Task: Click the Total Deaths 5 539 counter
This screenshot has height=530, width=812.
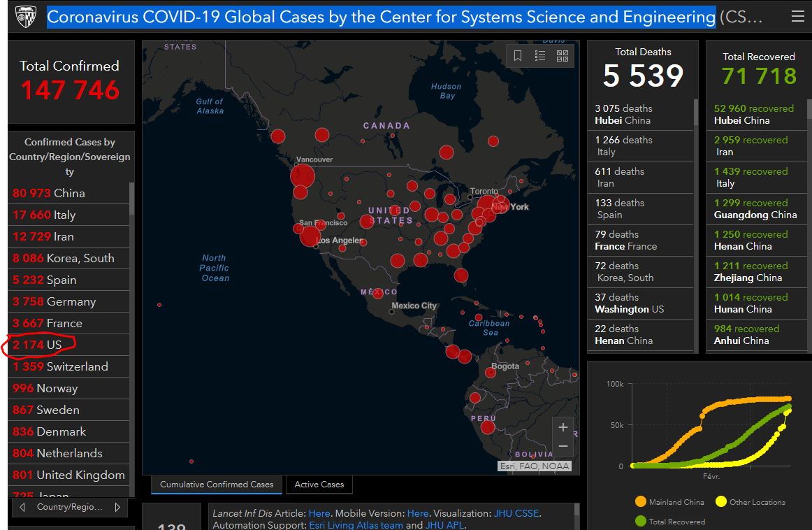Action: (643, 69)
